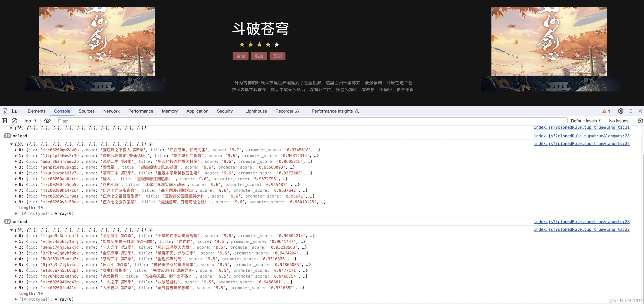Click the first '10 onload' repeat count badge

pyautogui.click(x=7, y=136)
